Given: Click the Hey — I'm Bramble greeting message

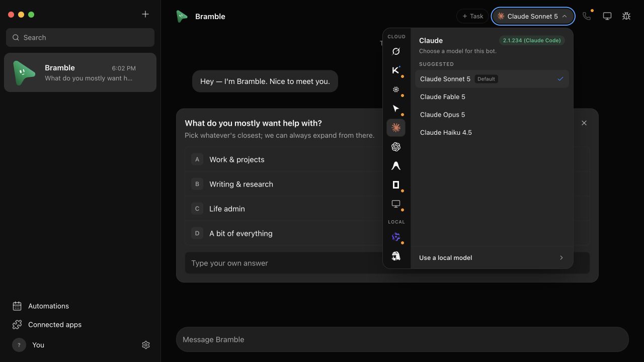Looking at the screenshot, I should [x=265, y=81].
